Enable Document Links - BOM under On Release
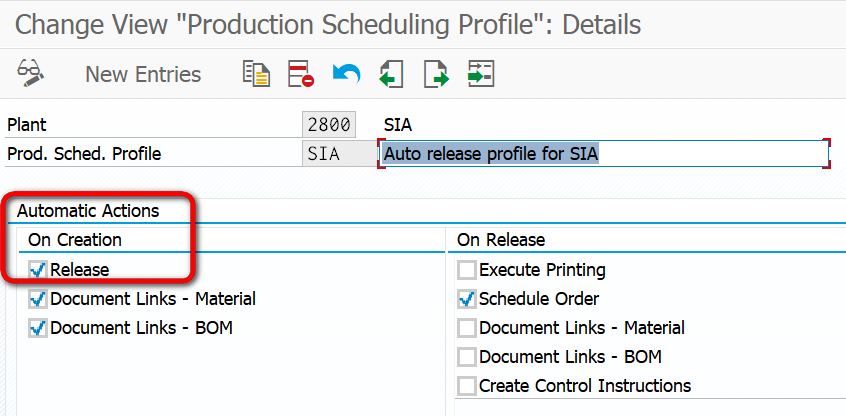This screenshot has height=416, width=846. click(467, 357)
